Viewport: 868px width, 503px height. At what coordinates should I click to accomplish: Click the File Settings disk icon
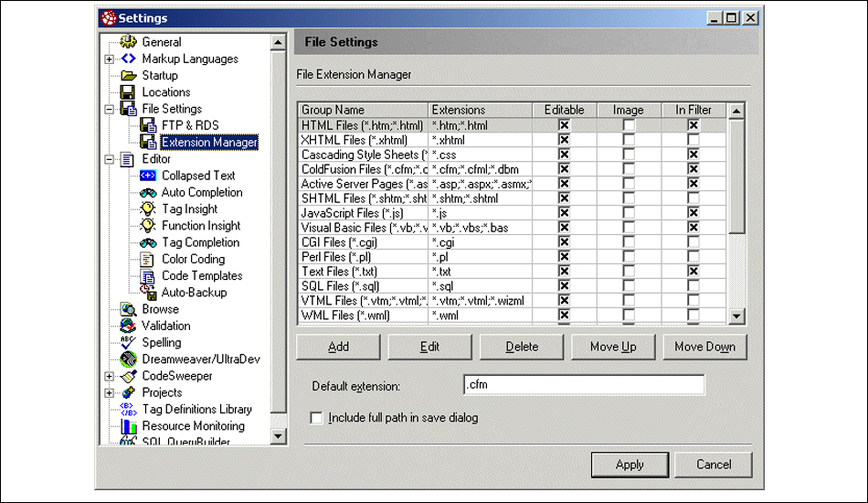[129, 109]
